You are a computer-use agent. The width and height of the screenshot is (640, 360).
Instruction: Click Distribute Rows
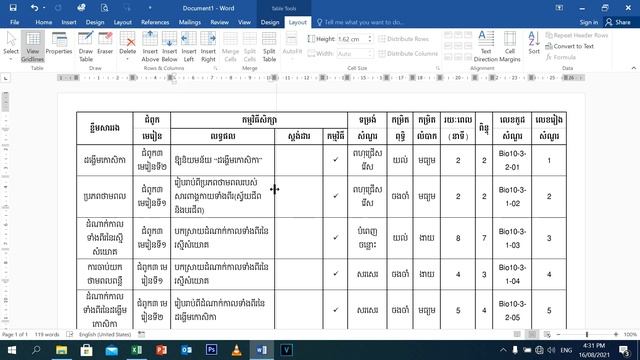[x=403, y=39]
